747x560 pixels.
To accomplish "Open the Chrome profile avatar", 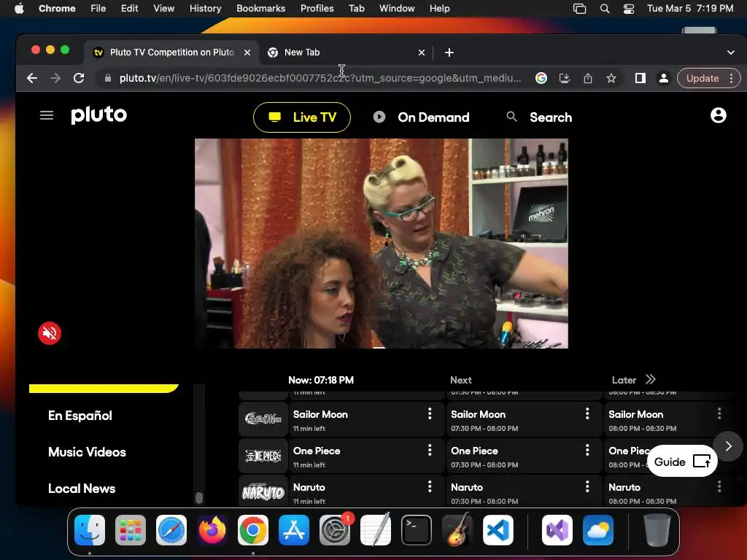I will coord(664,78).
